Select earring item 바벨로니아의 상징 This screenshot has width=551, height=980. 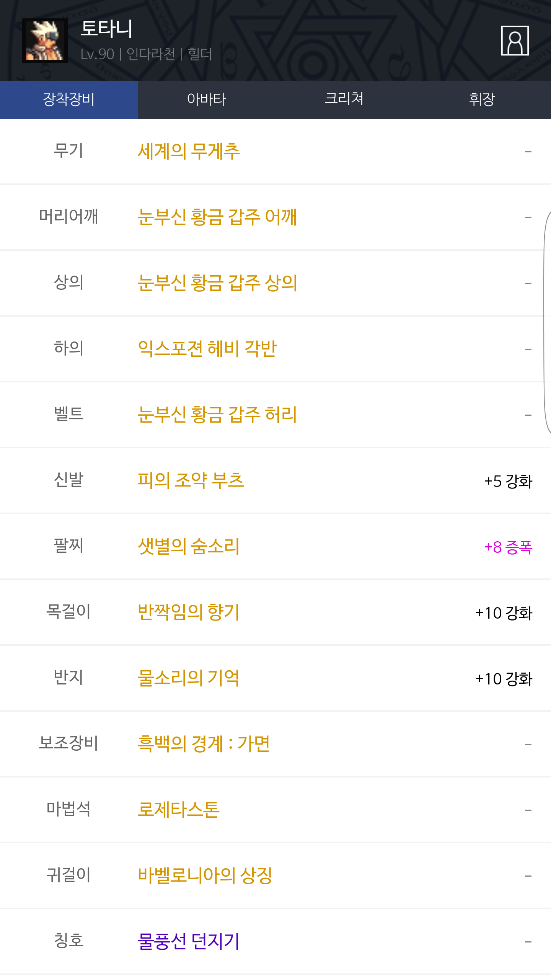click(205, 875)
